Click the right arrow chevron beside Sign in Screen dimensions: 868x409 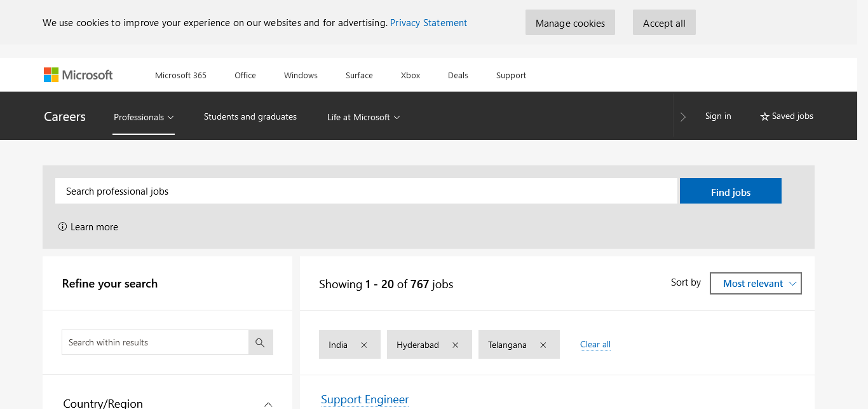[x=683, y=117]
